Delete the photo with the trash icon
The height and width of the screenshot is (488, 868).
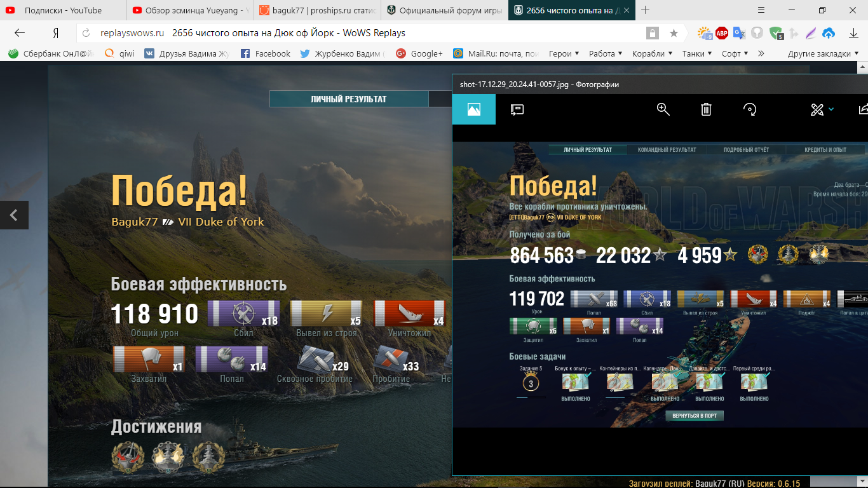[x=706, y=109]
